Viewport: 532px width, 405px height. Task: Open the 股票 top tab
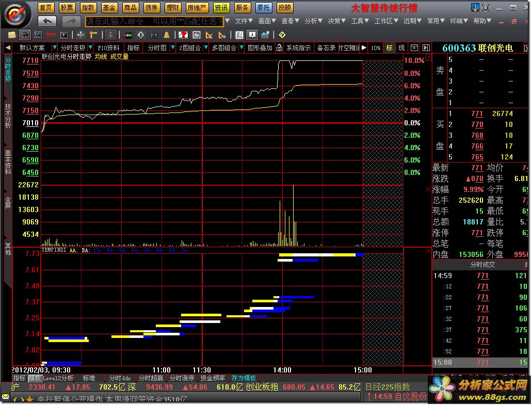coord(67,7)
